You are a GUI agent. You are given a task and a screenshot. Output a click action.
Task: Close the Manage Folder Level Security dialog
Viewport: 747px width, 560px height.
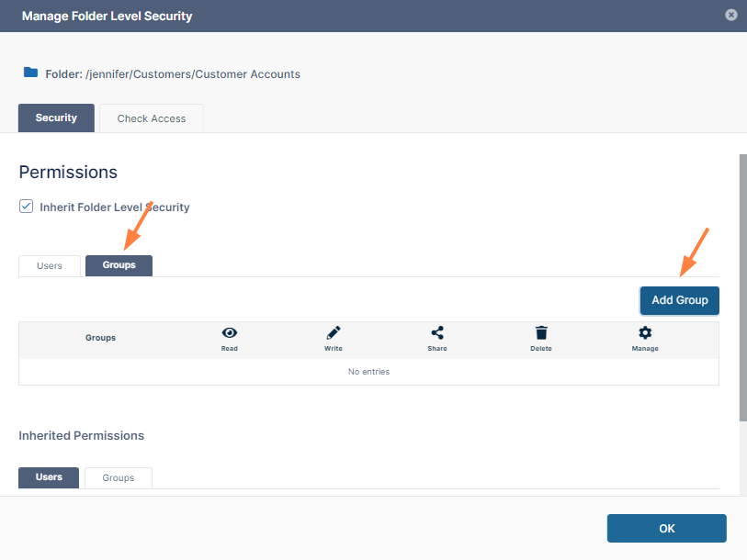click(x=730, y=15)
